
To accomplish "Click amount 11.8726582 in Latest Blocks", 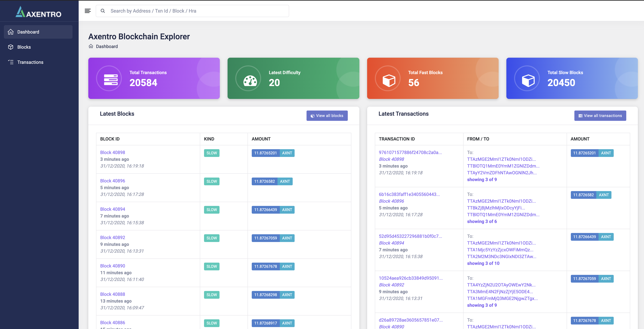I will (x=264, y=181).
